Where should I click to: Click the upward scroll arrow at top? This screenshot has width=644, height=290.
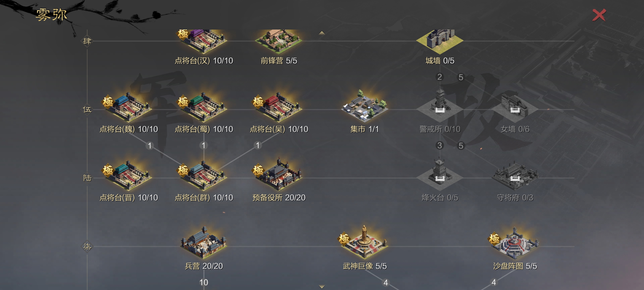point(322,33)
